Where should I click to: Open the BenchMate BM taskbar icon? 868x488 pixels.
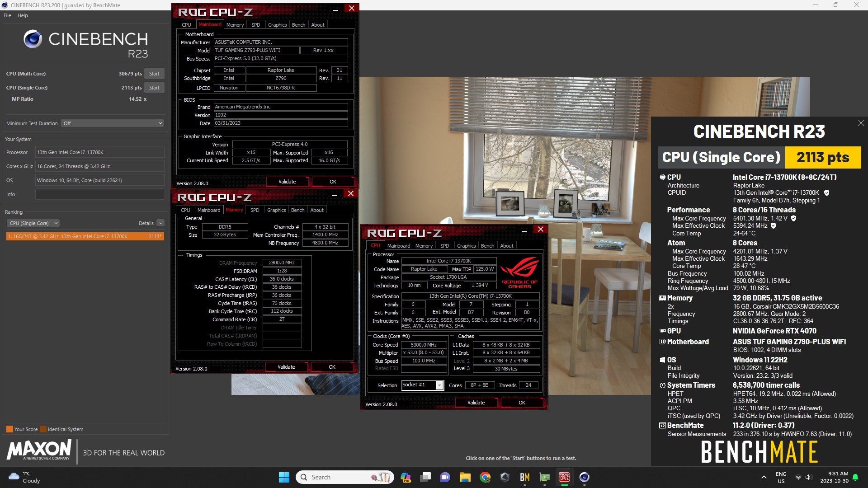pos(525,477)
